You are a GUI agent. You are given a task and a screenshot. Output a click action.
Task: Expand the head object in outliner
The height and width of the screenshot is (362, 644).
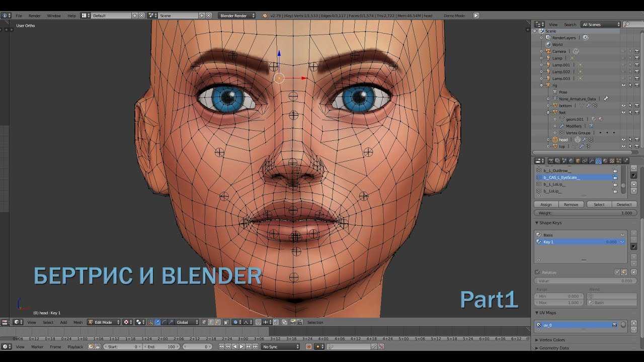(548, 140)
